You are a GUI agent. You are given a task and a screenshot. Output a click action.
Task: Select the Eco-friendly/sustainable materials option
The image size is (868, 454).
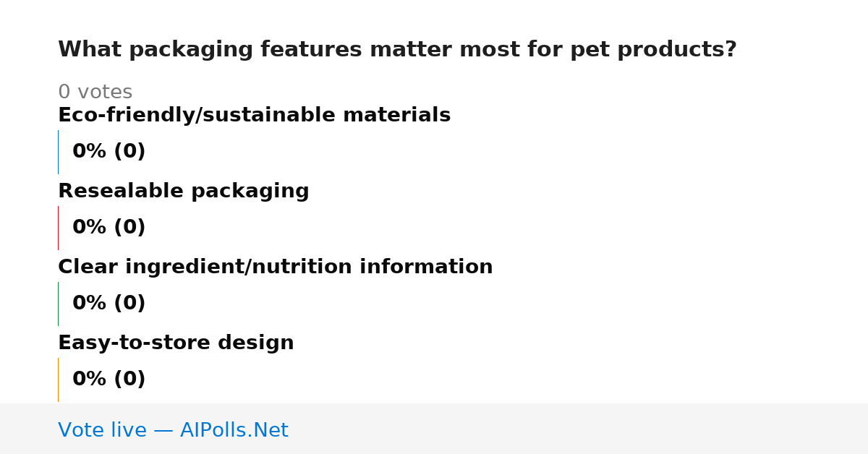254,115
